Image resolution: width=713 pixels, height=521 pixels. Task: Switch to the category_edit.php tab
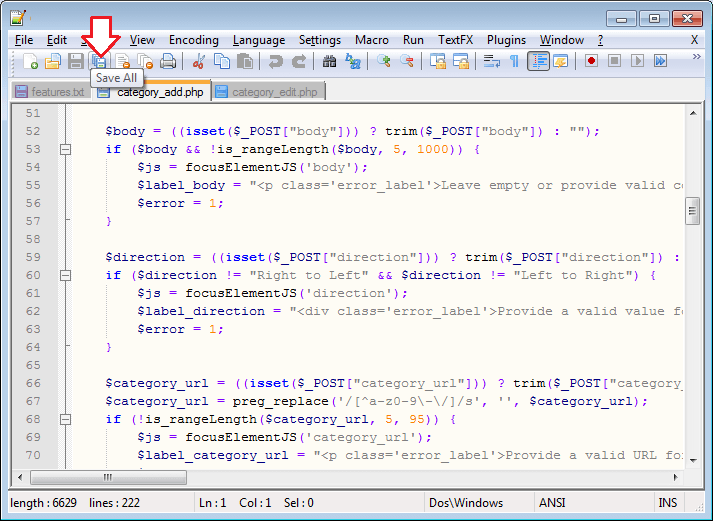(274, 92)
